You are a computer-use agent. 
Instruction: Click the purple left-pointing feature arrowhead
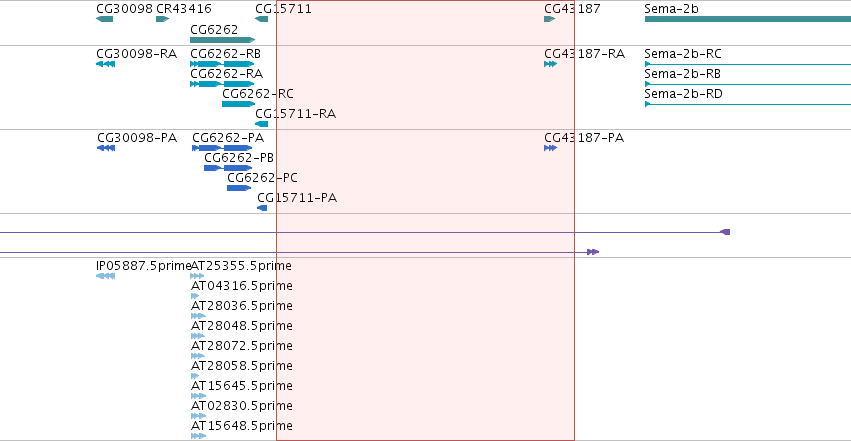[725, 232]
